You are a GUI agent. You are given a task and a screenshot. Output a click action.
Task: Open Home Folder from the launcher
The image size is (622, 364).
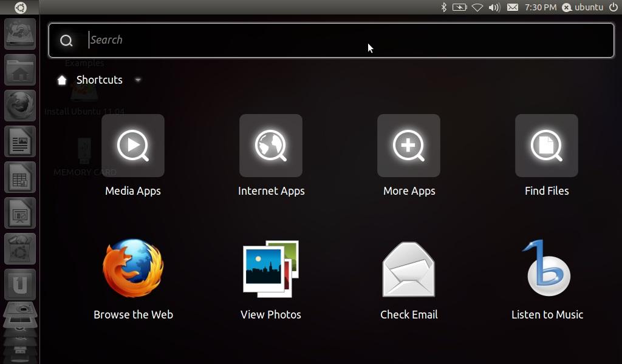tap(20, 70)
